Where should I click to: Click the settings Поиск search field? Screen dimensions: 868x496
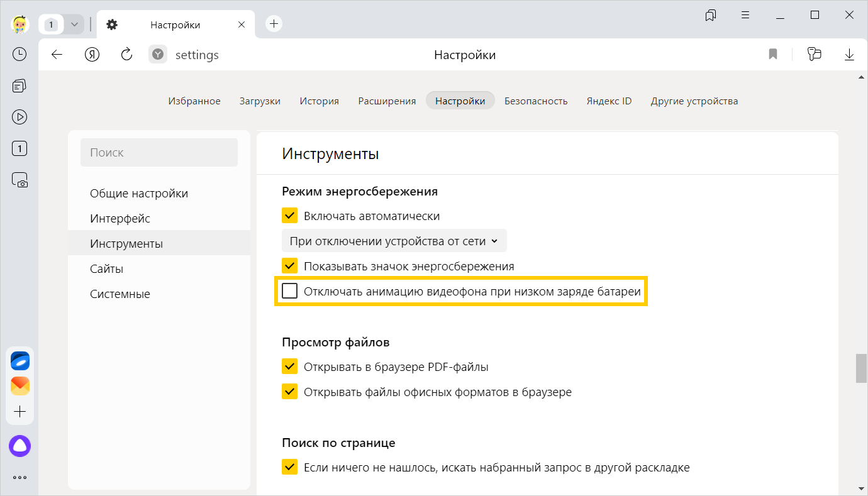point(159,153)
